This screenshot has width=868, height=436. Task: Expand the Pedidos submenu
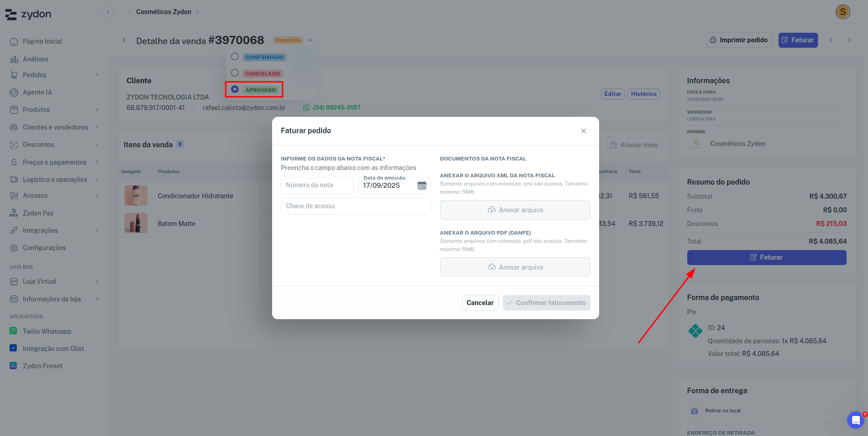[97, 75]
